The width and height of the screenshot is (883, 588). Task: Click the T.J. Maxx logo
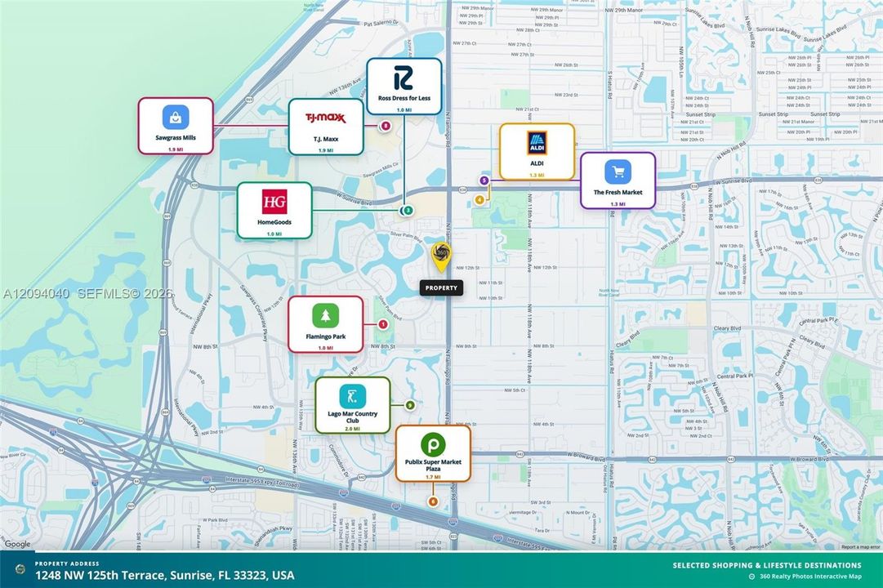pyautogui.click(x=325, y=118)
